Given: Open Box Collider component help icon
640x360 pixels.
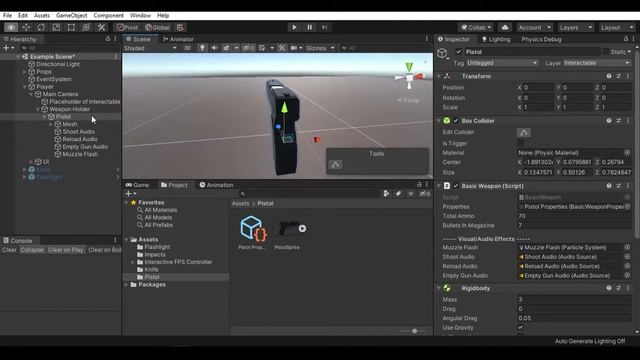Looking at the screenshot, I should 609,121.
